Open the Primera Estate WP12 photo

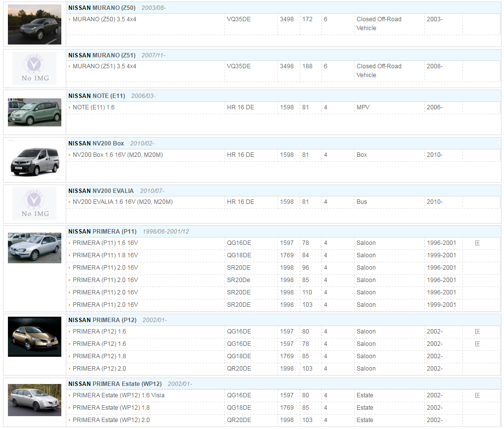(35, 400)
